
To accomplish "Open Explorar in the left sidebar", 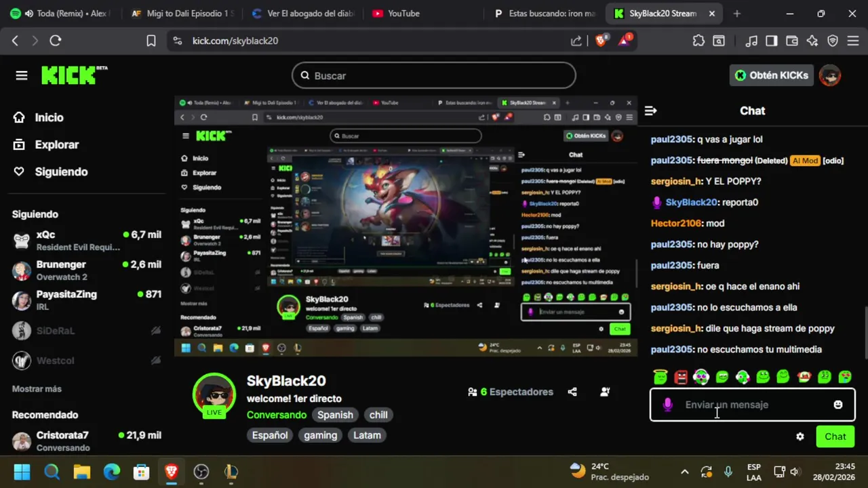I will coord(57,144).
